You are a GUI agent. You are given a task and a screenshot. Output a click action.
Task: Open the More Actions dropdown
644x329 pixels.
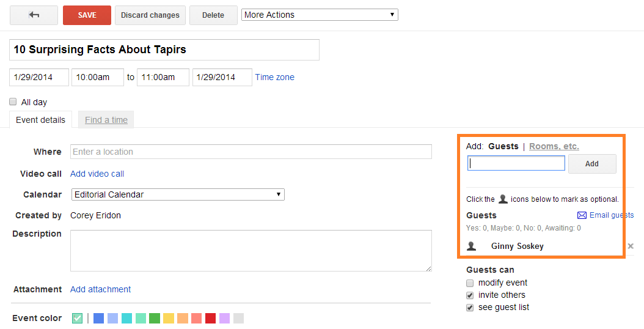320,15
